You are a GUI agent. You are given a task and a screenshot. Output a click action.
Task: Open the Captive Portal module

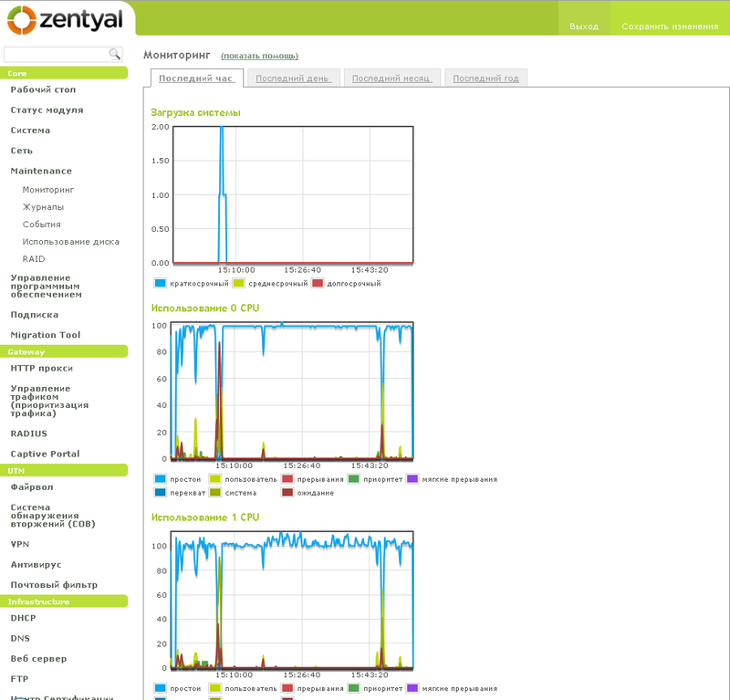(42, 454)
